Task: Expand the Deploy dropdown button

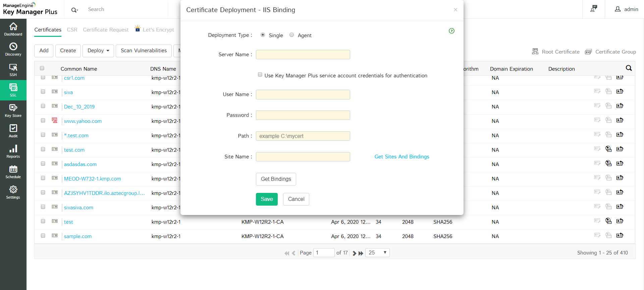Action: point(98,51)
